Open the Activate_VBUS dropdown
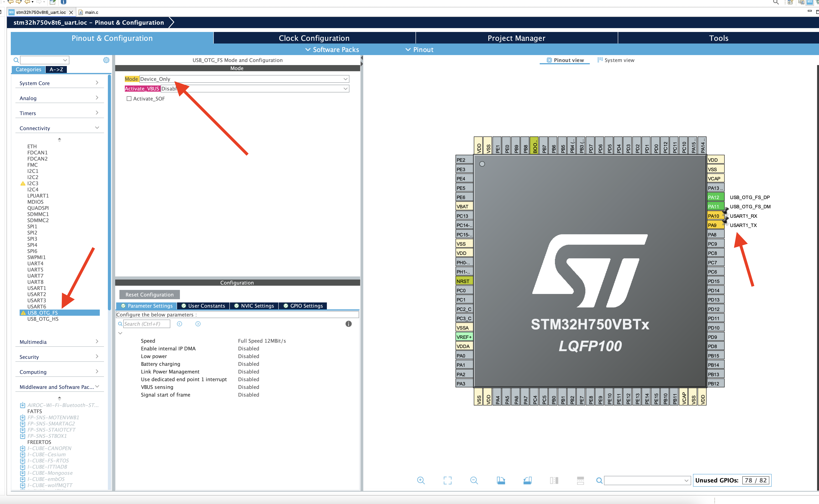 point(255,89)
